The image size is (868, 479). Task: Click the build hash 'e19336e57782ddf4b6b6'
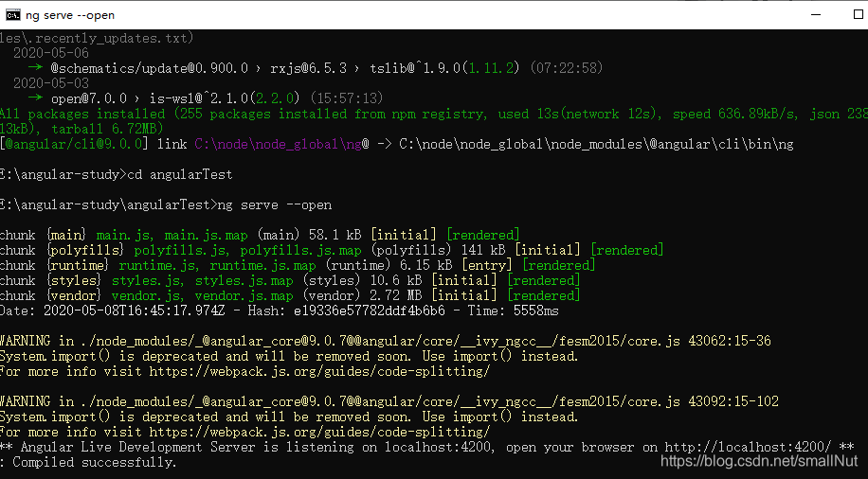point(370,310)
